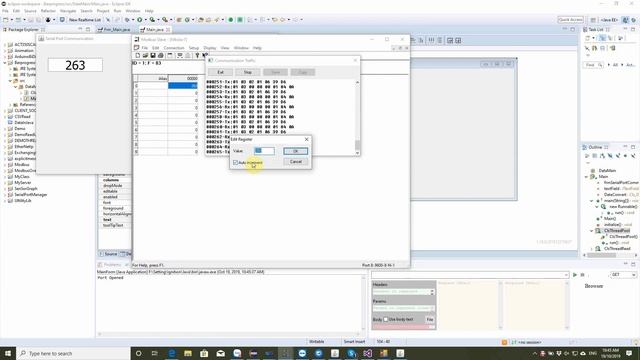Open Eclipse Refactor menu

click(x=48, y=11)
